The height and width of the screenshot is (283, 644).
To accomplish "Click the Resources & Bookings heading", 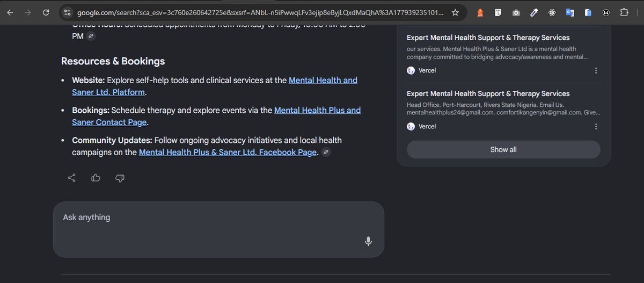I will click(x=113, y=61).
